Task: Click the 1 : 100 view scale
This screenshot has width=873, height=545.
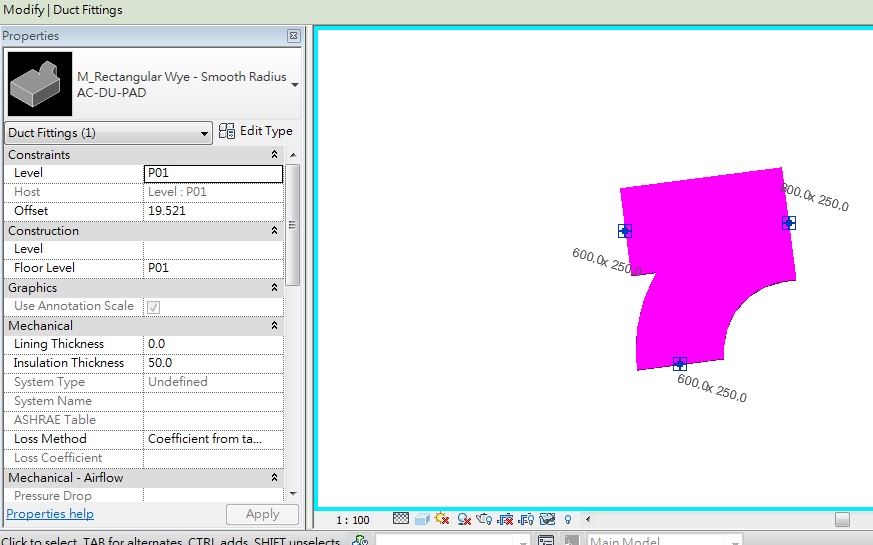Action: click(x=353, y=520)
